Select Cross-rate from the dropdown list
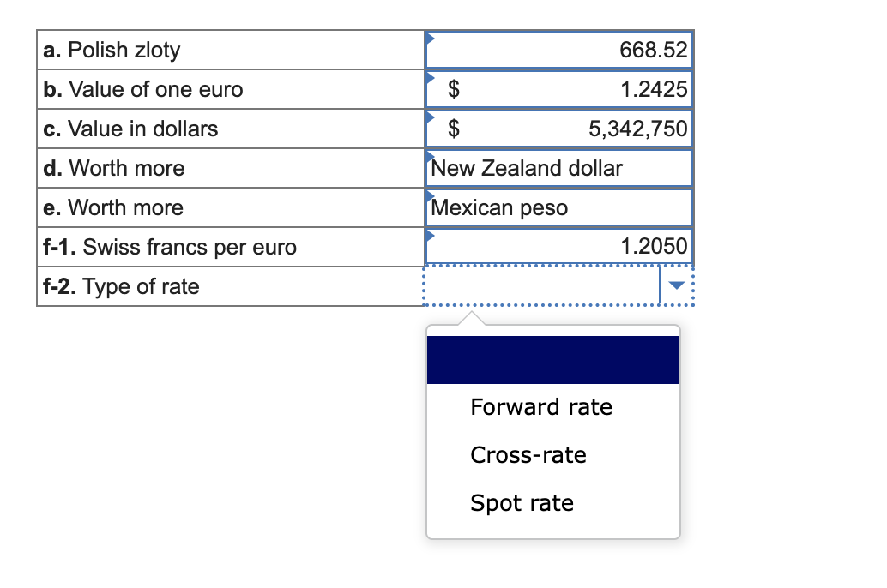887x588 pixels. [528, 455]
